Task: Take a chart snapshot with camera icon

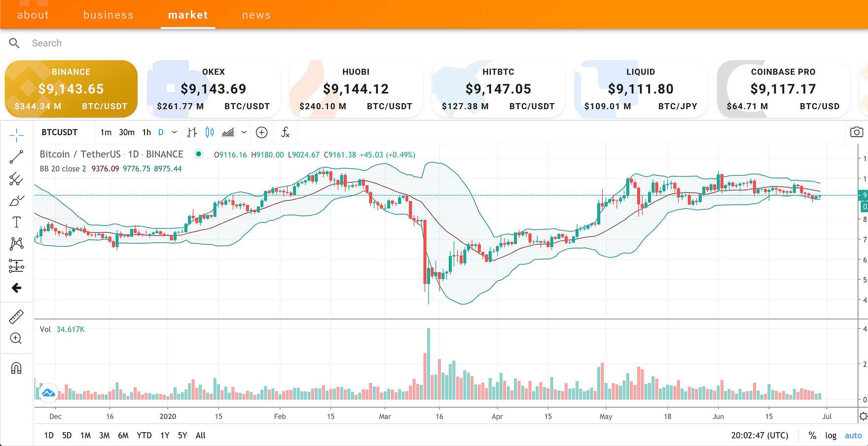Action: tap(857, 132)
